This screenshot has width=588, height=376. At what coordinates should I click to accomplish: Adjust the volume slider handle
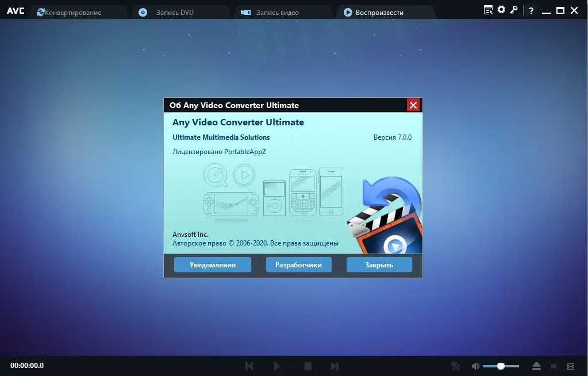500,366
